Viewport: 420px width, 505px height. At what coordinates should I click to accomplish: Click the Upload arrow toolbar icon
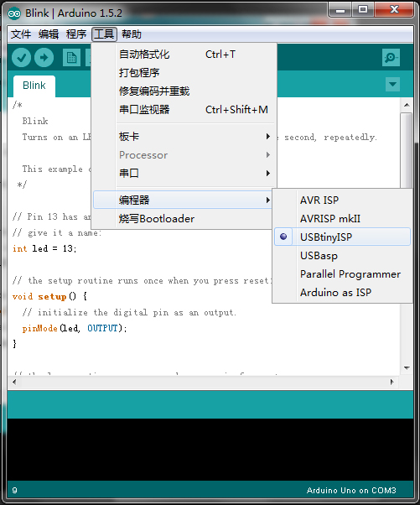point(44,58)
